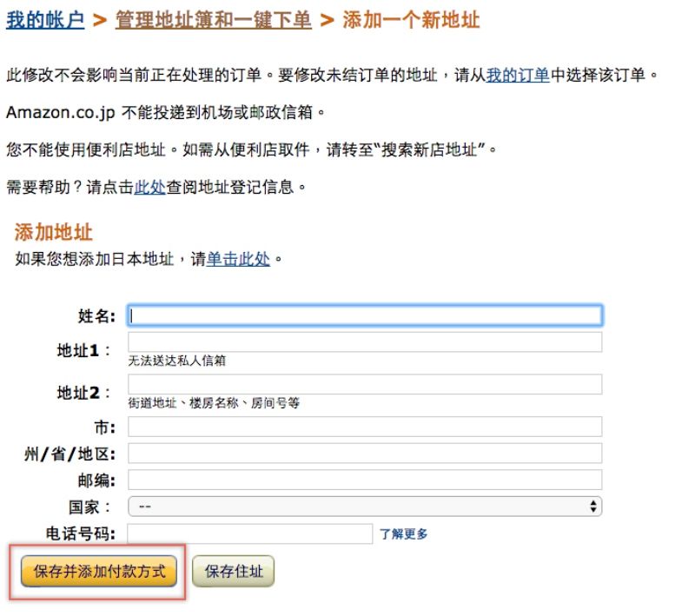This screenshot has height=616, width=695.
Task: Click the 保存住址 button
Action: point(233,572)
